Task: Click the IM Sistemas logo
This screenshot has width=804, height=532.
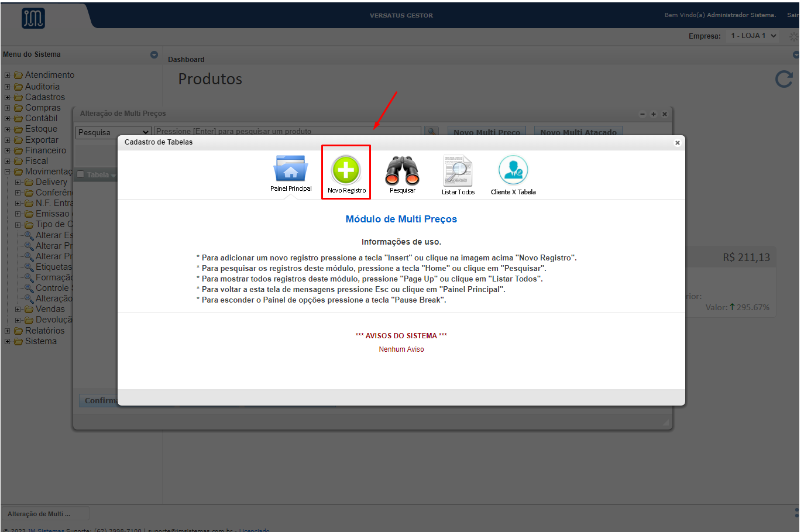Action: pyautogui.click(x=33, y=18)
